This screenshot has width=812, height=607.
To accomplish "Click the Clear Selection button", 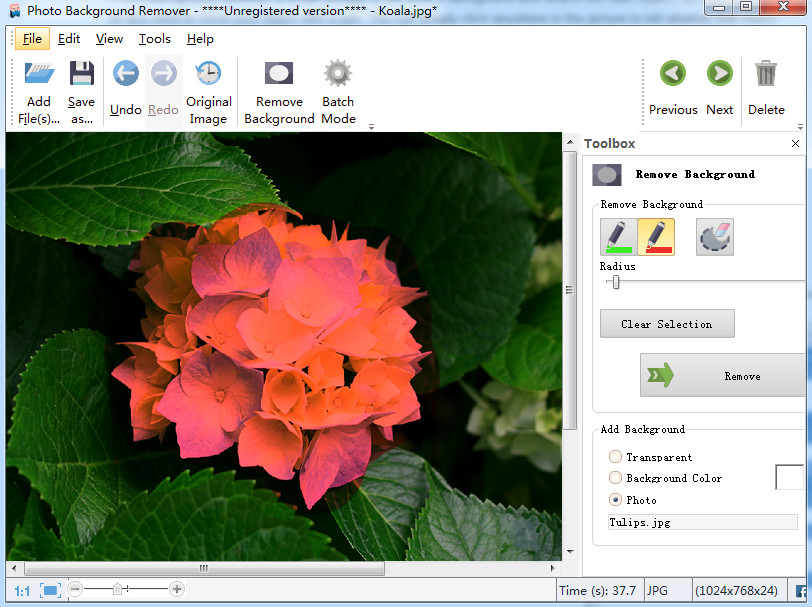I will [x=667, y=324].
